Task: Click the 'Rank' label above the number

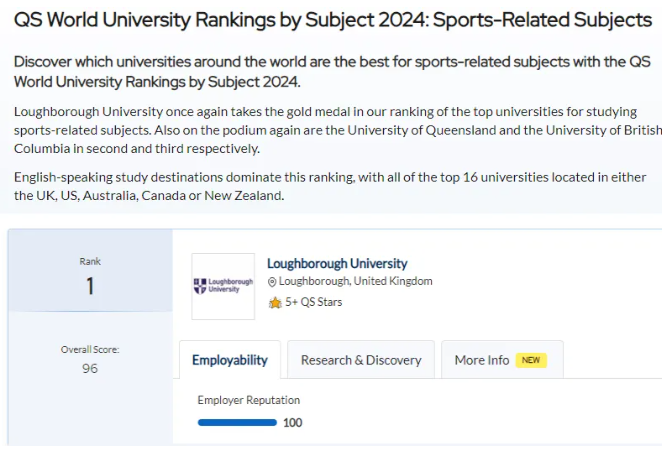Action: pyautogui.click(x=90, y=262)
